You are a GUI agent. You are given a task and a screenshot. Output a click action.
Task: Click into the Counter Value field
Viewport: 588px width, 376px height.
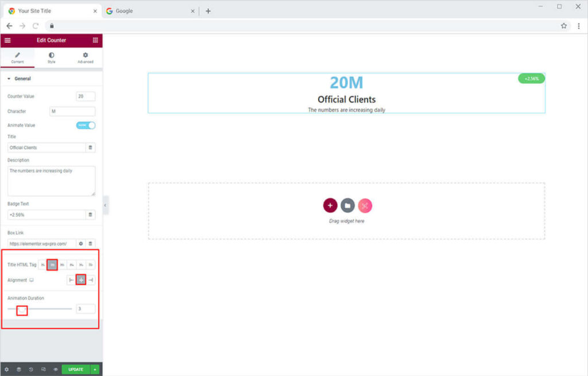[86, 96]
